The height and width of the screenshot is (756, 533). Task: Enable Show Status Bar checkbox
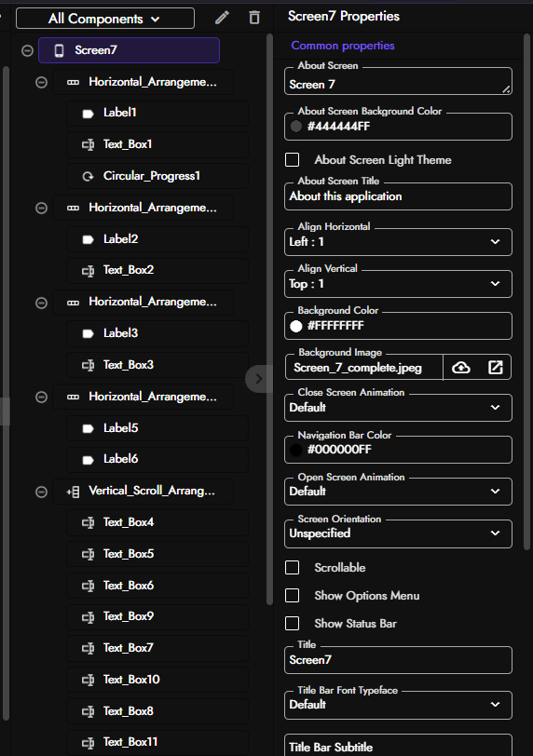[292, 624]
